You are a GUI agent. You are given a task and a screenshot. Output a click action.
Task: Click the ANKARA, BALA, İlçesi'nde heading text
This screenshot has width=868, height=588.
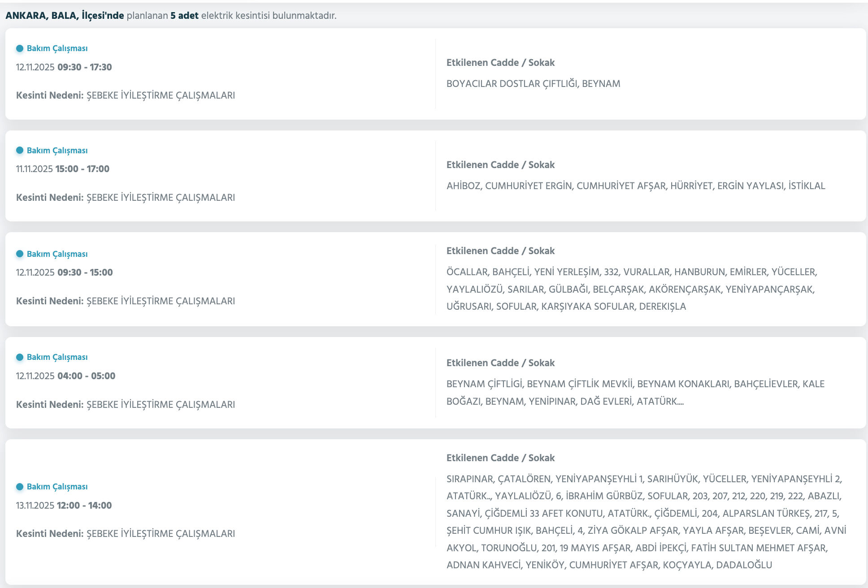click(65, 16)
